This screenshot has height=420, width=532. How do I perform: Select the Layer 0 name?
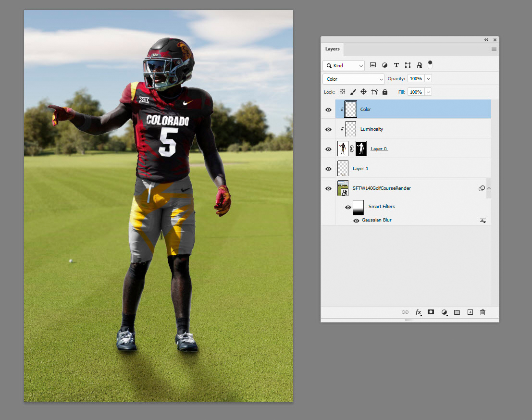coord(379,148)
